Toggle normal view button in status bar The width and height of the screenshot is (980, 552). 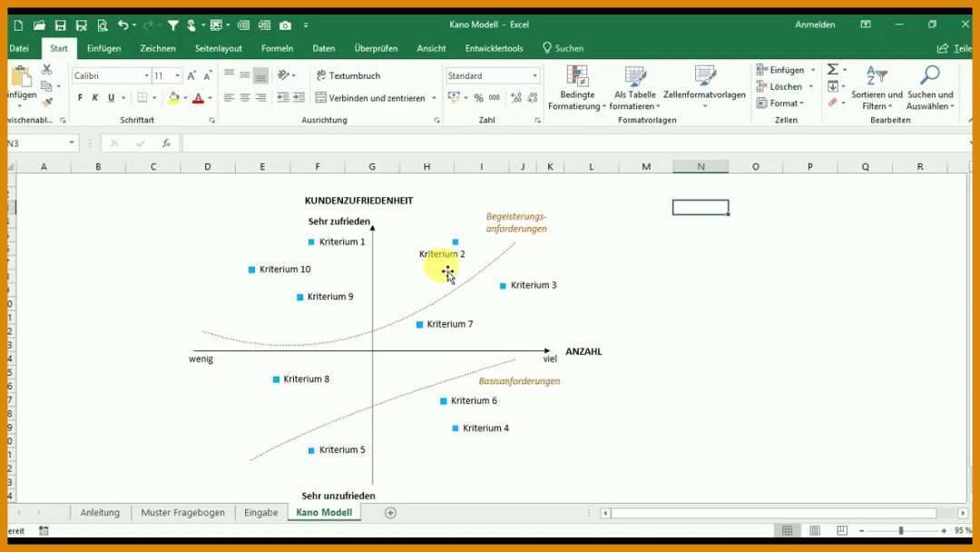(787, 530)
